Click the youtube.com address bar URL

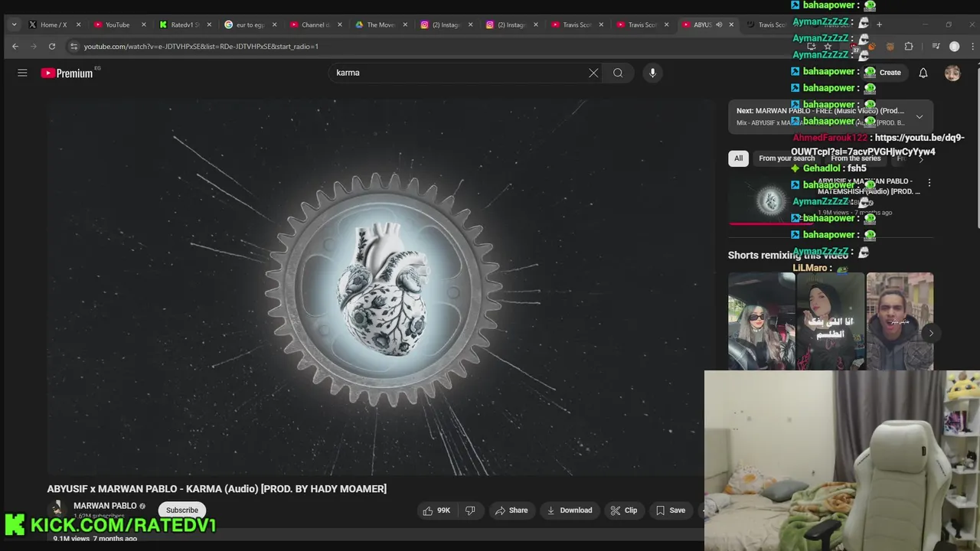[201, 47]
